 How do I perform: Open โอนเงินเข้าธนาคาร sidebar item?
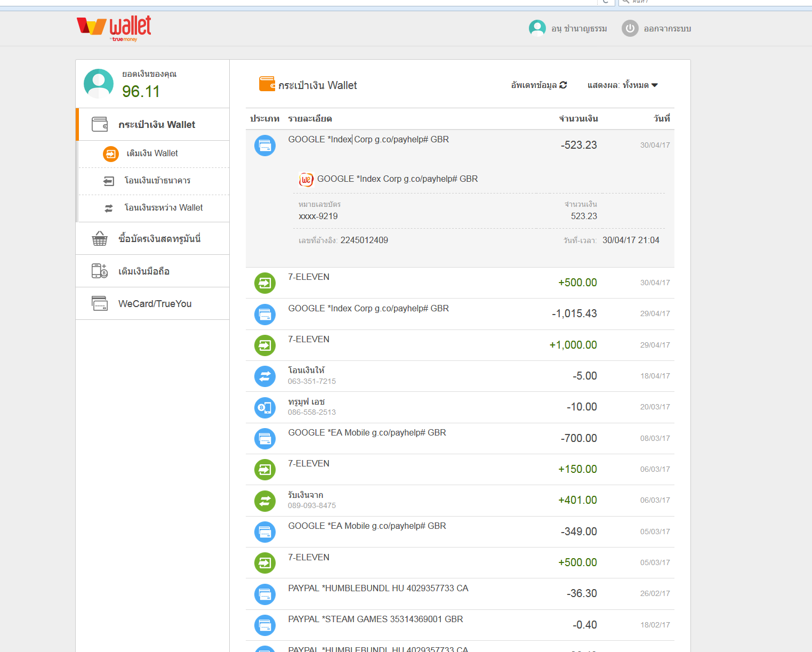point(154,181)
